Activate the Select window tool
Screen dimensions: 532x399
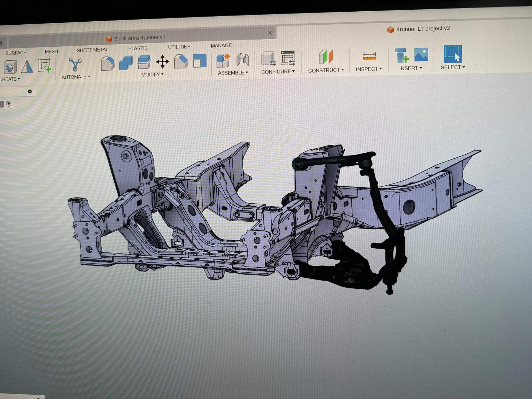pos(452,54)
